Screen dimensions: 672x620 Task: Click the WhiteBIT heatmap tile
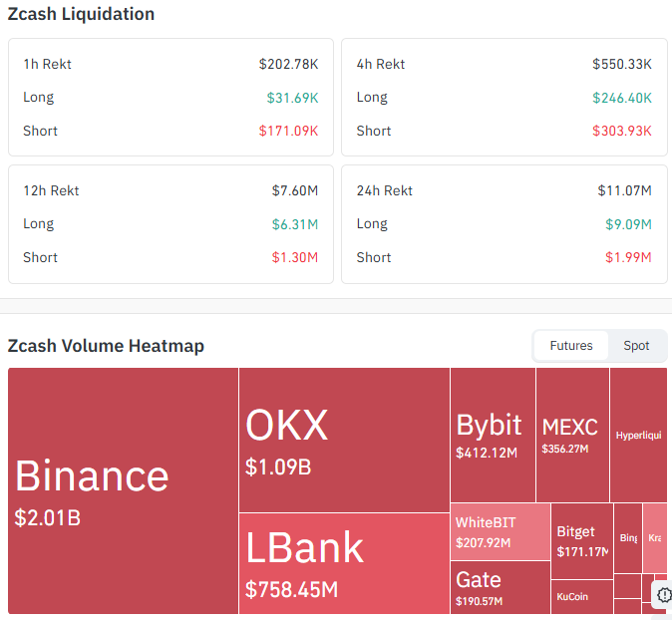click(x=501, y=531)
